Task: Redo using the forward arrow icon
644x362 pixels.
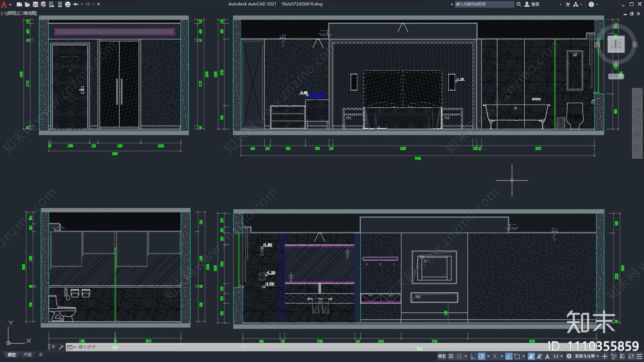Action: [x=88, y=4]
